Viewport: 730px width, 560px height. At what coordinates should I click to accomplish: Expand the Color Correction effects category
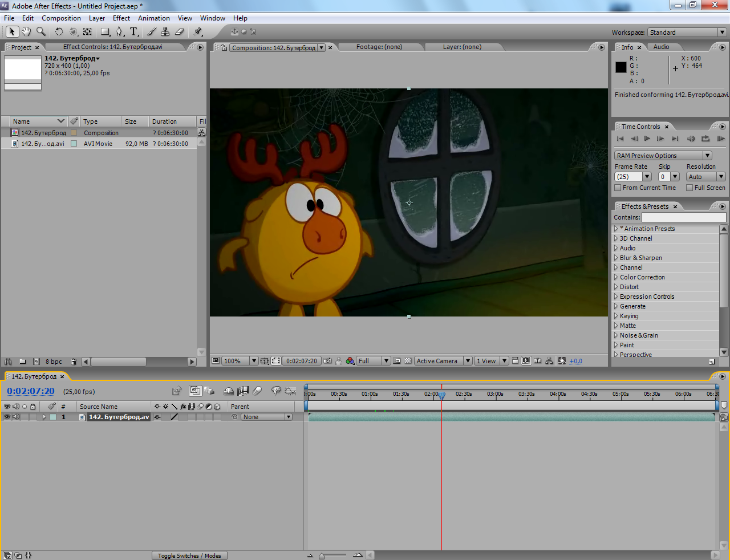616,277
